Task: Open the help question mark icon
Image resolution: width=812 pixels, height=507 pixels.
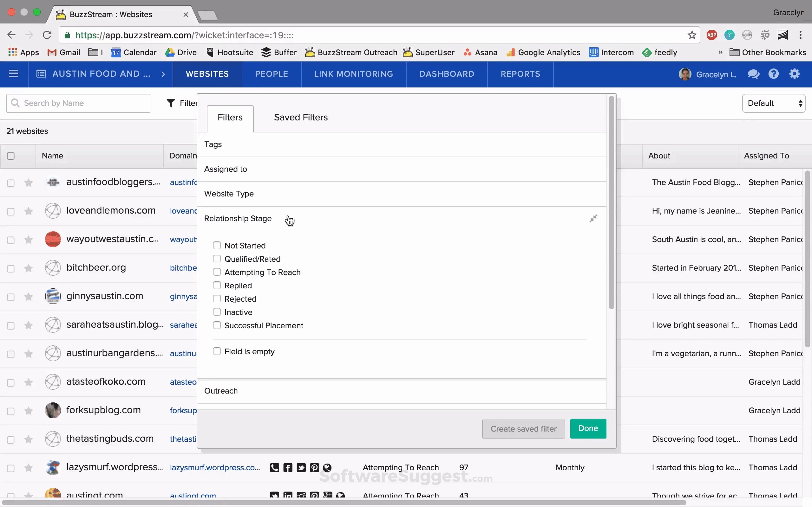Action: 774,74
